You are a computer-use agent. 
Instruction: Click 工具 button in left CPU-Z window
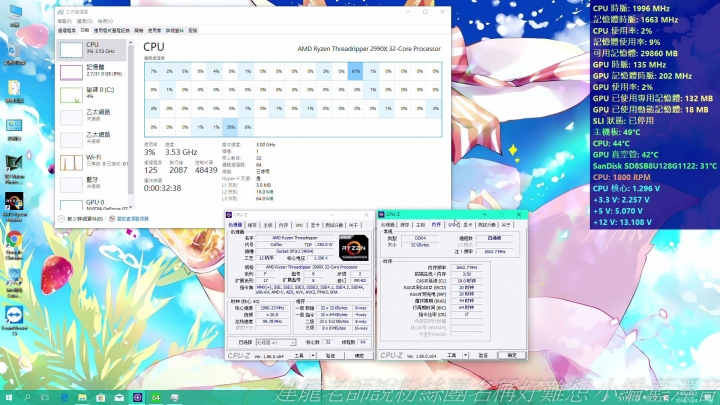pos(299,355)
